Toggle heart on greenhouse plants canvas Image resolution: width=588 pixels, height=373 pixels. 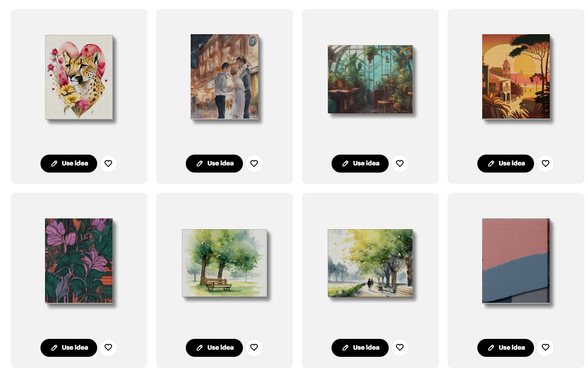click(400, 164)
